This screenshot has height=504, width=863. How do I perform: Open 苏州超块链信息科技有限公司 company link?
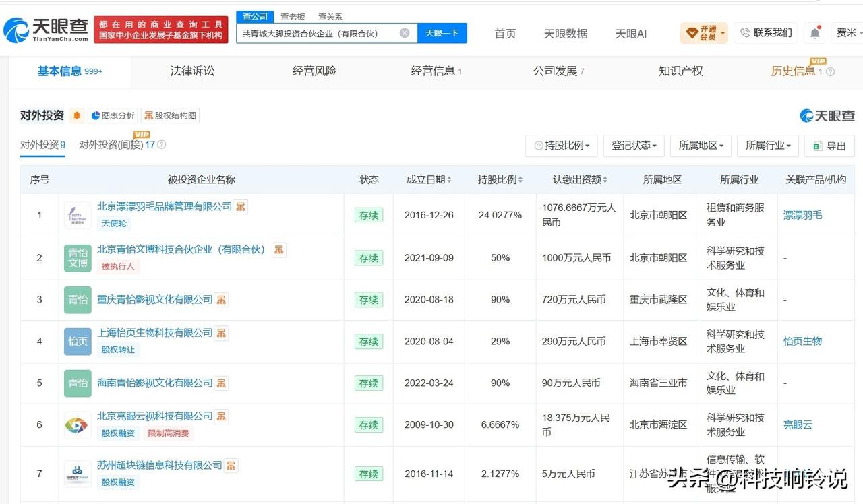(160, 466)
